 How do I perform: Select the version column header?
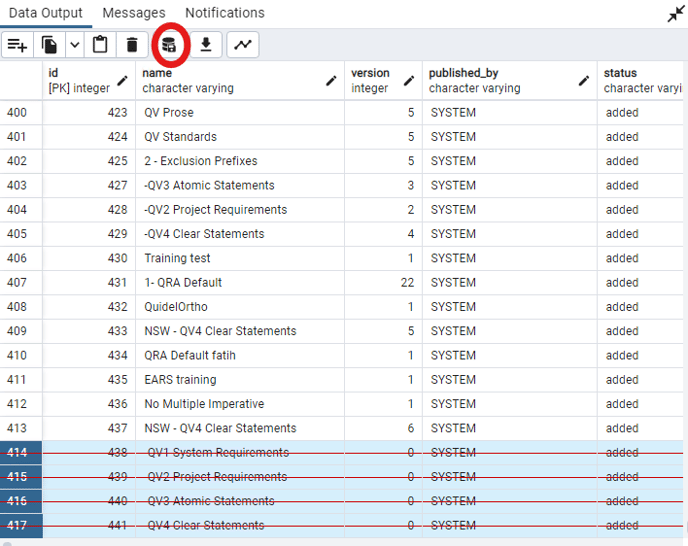coord(383,81)
